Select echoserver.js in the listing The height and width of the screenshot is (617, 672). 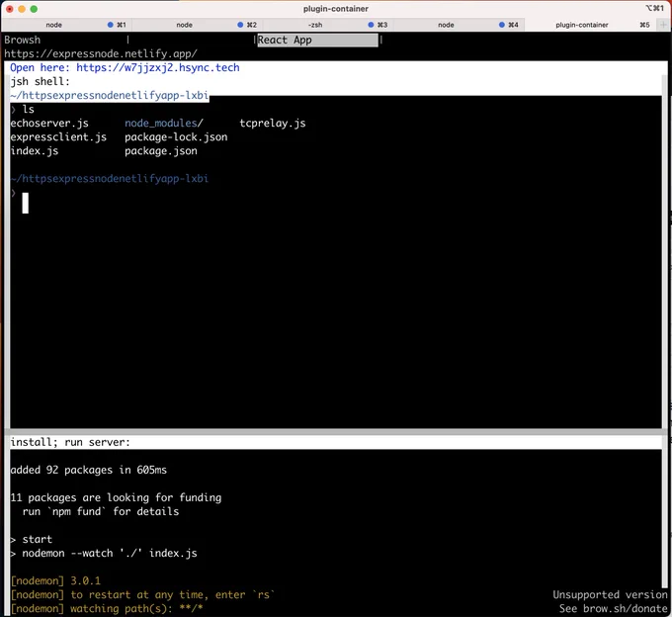pyautogui.click(x=49, y=124)
